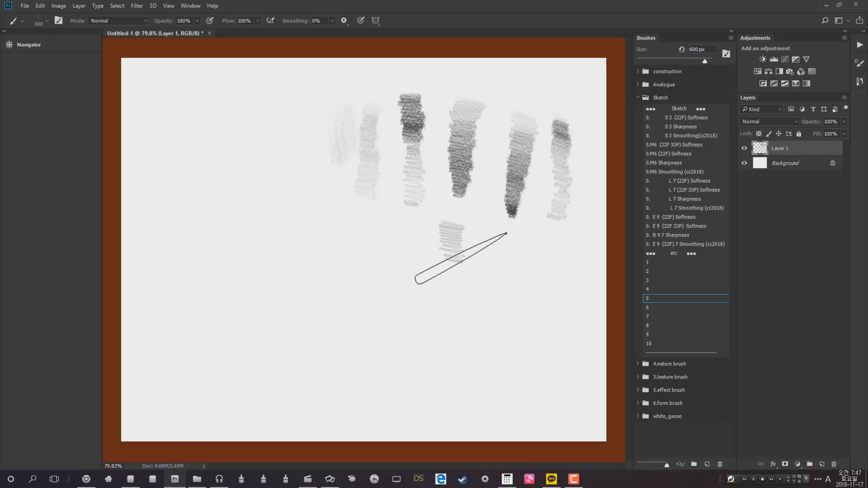Collapse the Sketch brush group
The image size is (868, 488).
coord(638,97)
